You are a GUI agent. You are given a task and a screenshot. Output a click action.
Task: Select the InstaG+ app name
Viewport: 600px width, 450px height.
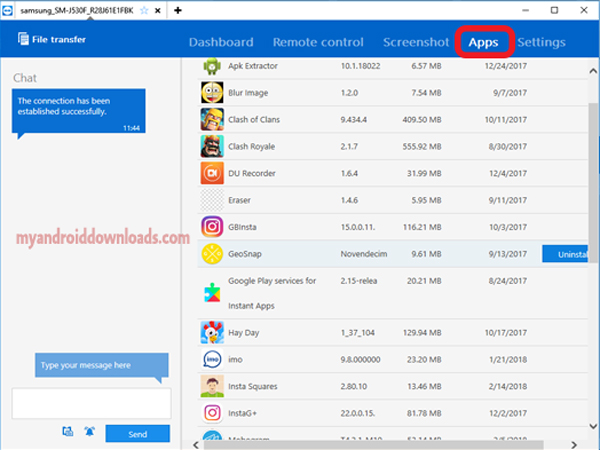click(x=242, y=413)
